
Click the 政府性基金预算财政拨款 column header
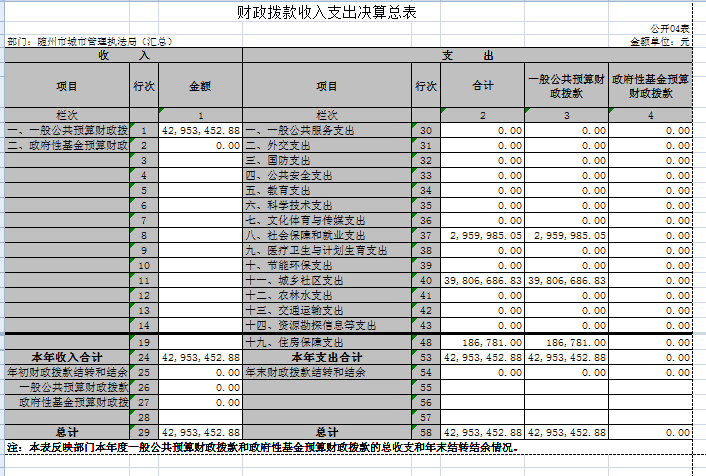point(650,86)
